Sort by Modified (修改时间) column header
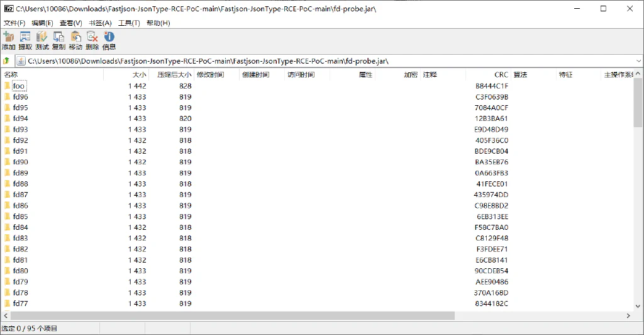 point(216,74)
